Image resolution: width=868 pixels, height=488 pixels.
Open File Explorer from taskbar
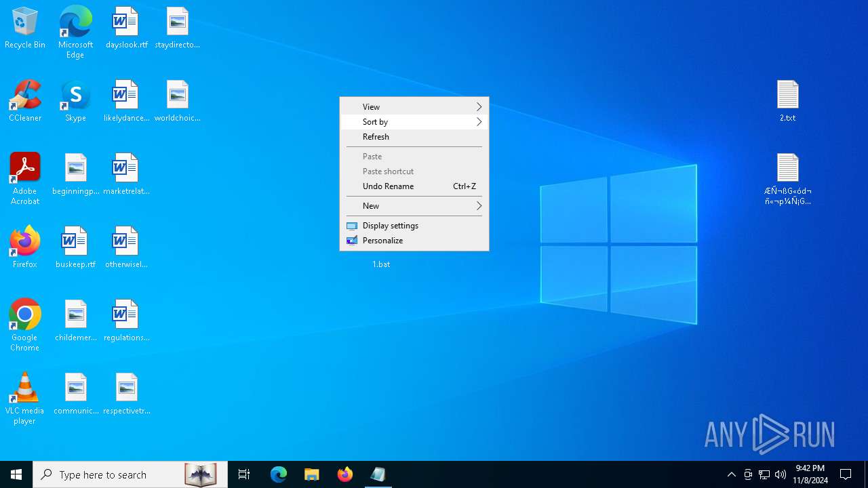click(311, 474)
